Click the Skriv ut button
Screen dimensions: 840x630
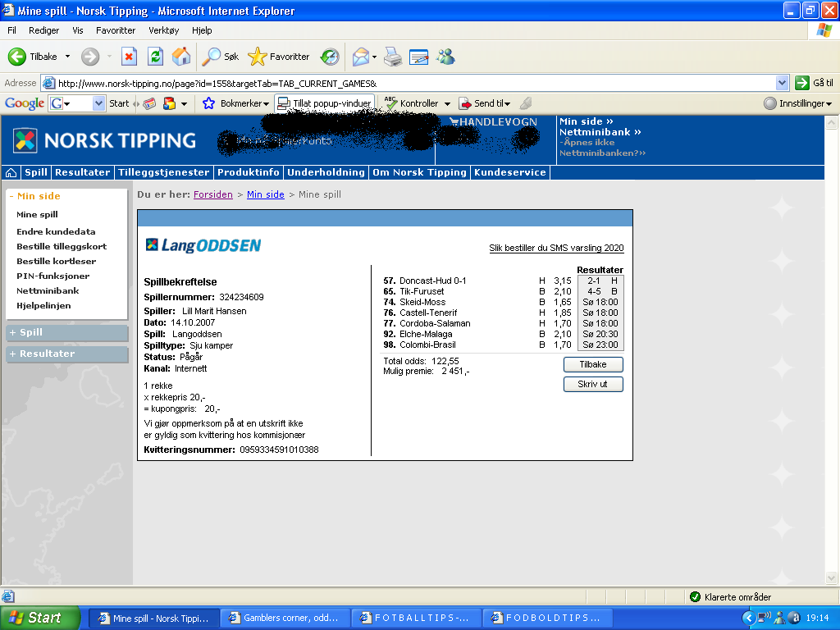click(x=593, y=384)
